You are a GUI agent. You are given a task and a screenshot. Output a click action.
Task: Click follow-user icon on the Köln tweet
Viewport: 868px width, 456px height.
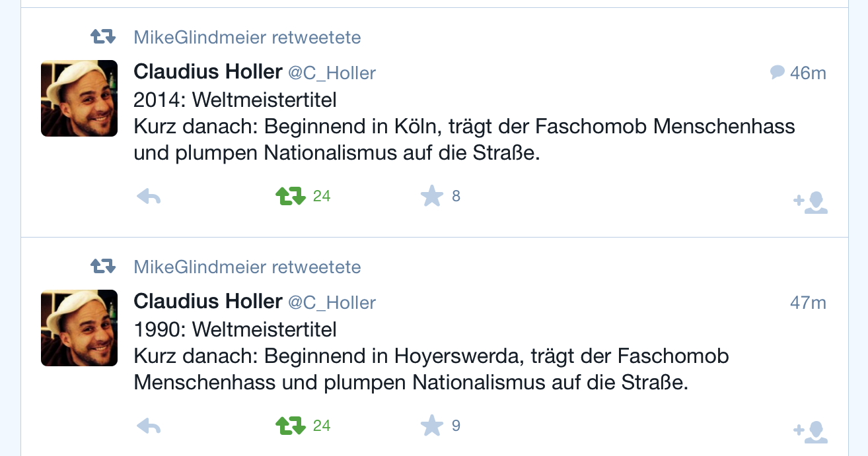click(811, 202)
